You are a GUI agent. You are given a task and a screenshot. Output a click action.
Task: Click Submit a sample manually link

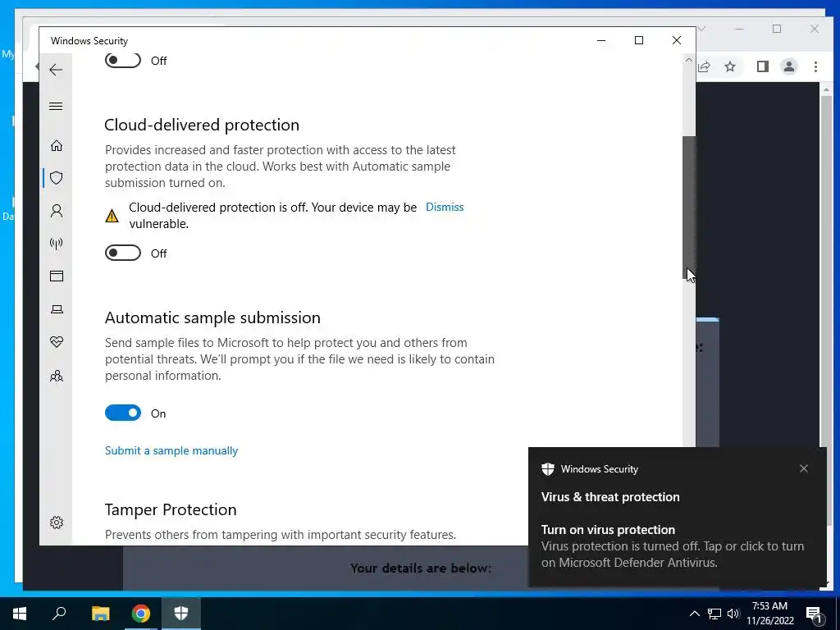point(171,450)
